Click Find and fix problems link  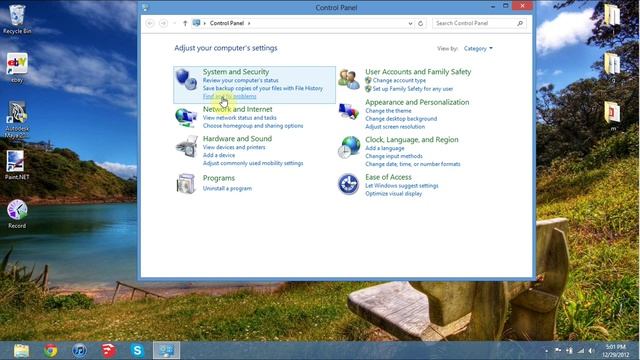229,96
